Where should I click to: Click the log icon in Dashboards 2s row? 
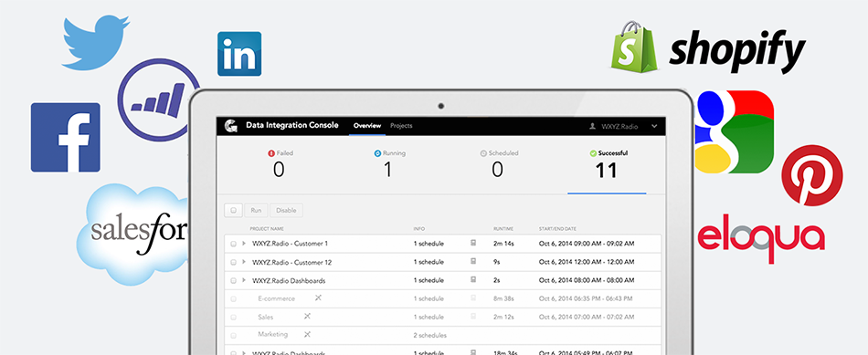pyautogui.click(x=473, y=280)
